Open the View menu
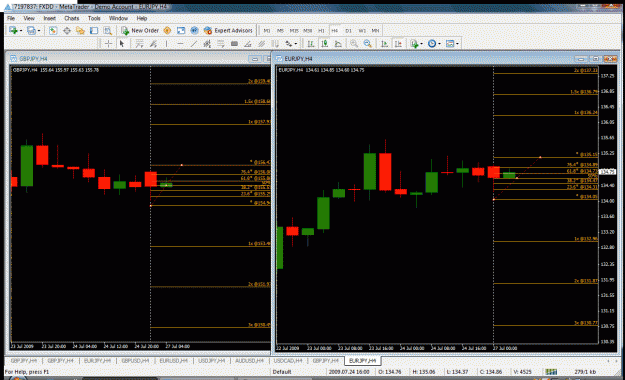Image resolution: width=625 pixels, height=380 pixels. pos(29,18)
